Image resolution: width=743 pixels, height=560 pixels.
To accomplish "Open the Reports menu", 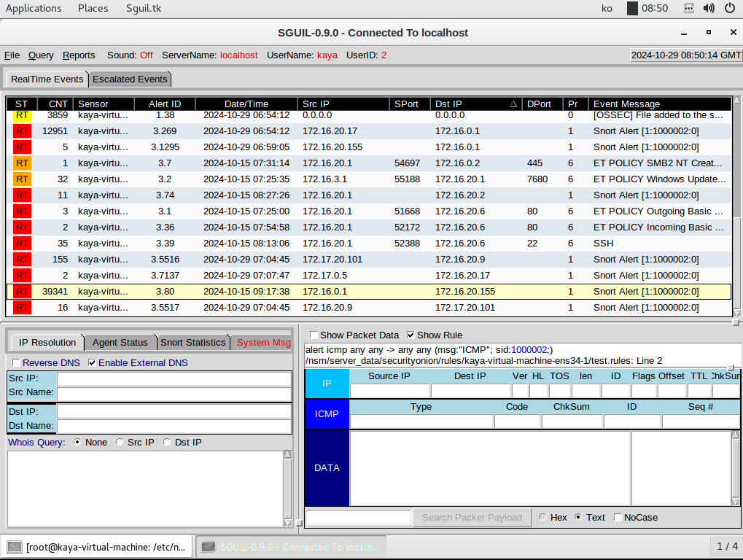I will (79, 55).
